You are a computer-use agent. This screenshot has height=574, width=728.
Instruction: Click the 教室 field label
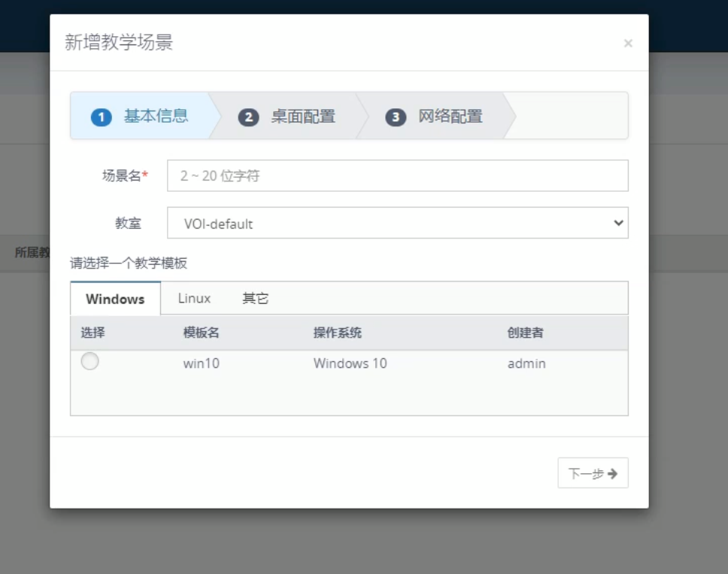click(128, 223)
